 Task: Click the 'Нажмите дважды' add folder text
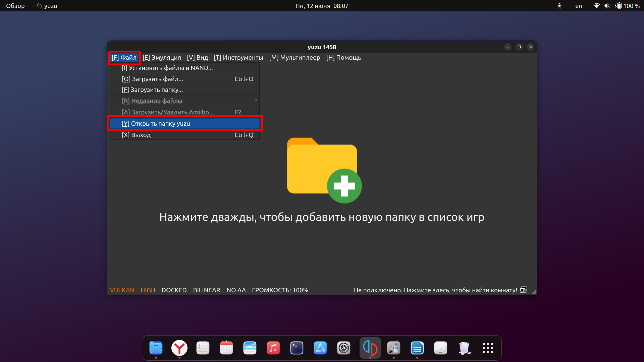[x=322, y=217]
